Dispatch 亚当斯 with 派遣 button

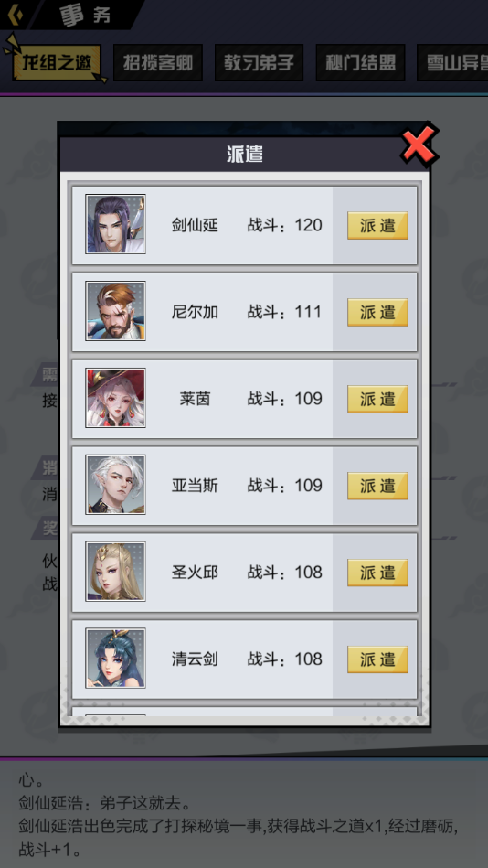click(x=378, y=486)
